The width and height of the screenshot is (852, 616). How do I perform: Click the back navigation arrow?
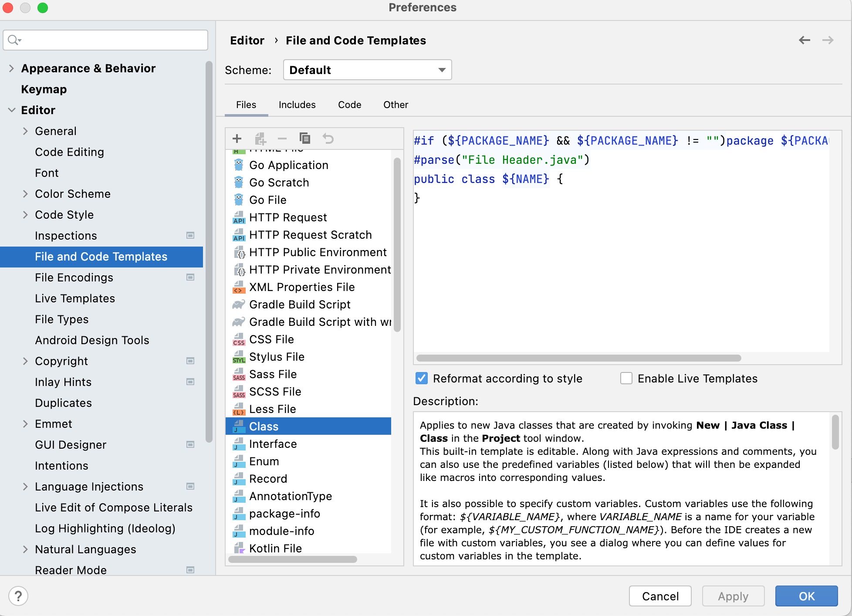point(805,40)
